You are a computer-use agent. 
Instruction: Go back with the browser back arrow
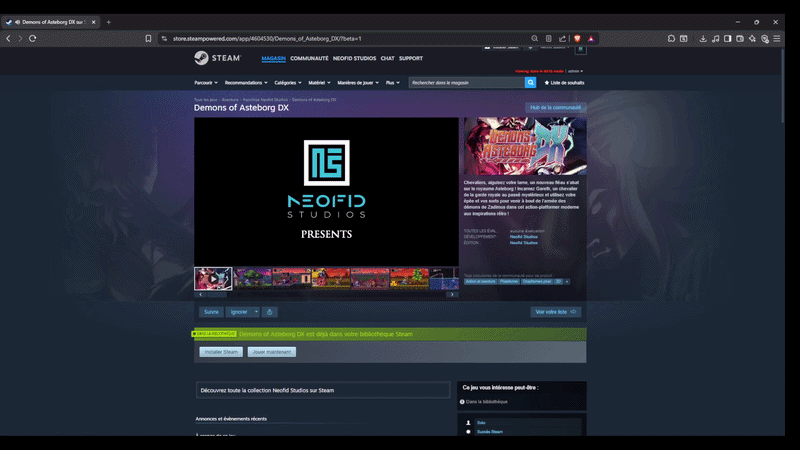click(x=8, y=38)
